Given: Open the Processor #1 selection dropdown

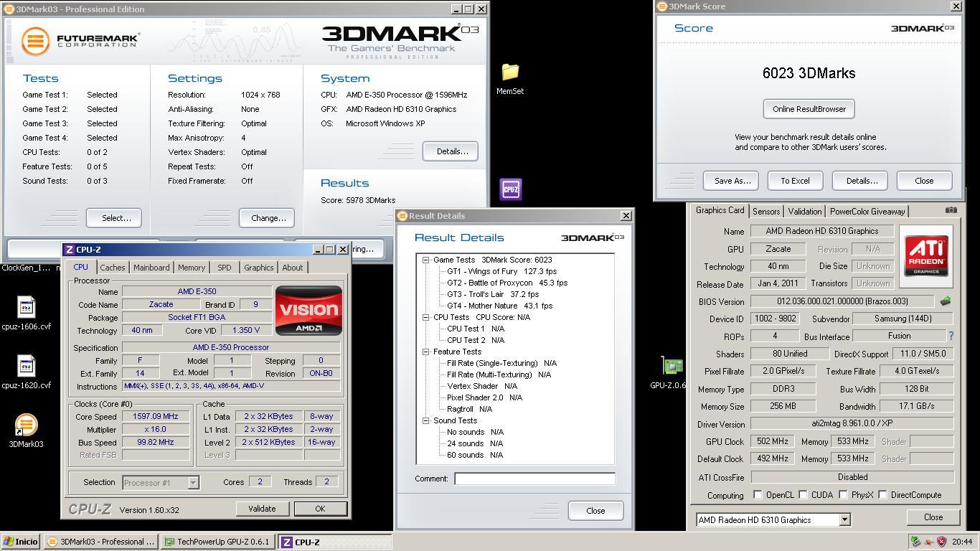Looking at the screenshot, I should click(x=192, y=483).
